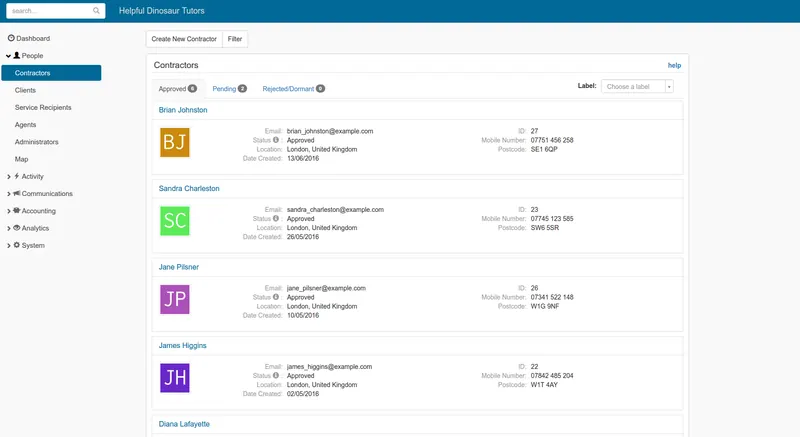Click mobile number 07751 456 258
The height and width of the screenshot is (437, 800).
(552, 140)
